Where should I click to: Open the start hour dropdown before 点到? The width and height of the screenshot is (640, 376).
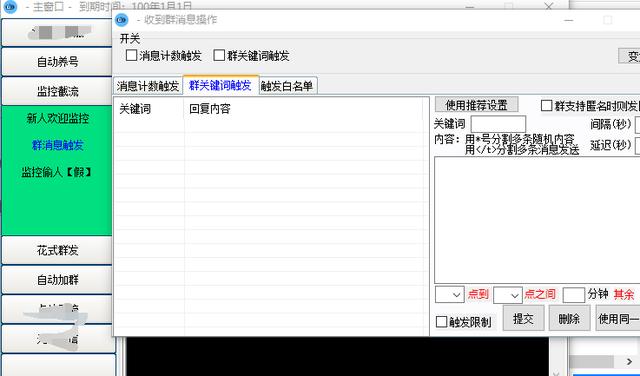450,294
